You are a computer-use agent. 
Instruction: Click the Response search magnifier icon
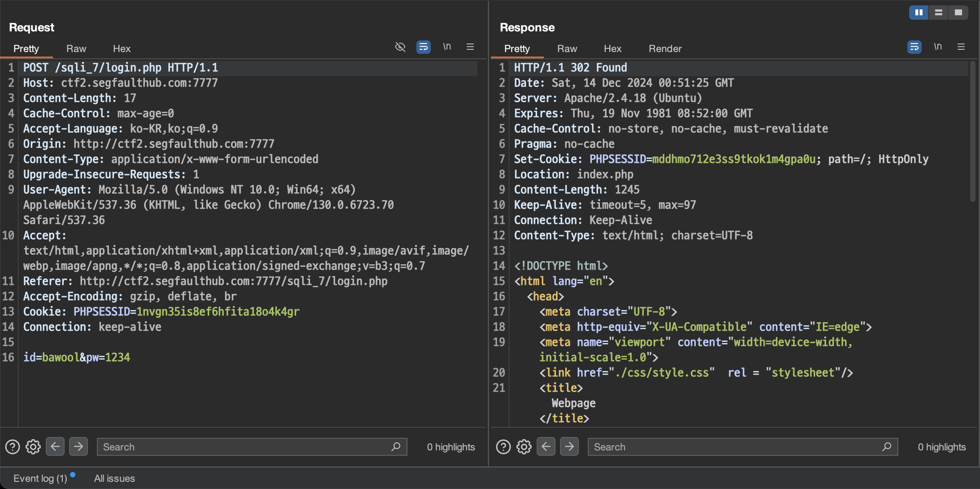click(886, 447)
